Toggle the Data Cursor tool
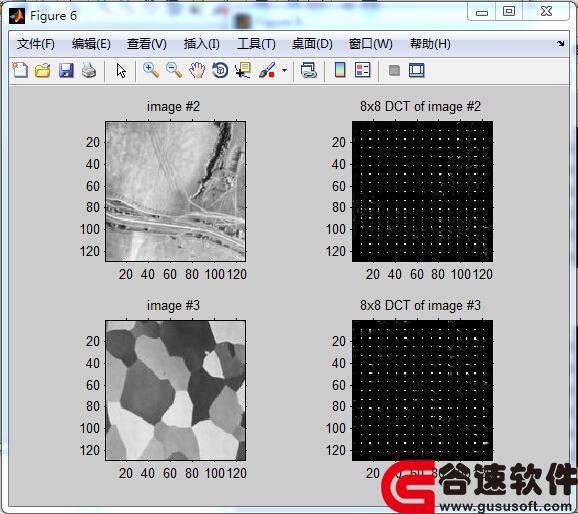Viewport: 578px width, 514px height. point(243,70)
